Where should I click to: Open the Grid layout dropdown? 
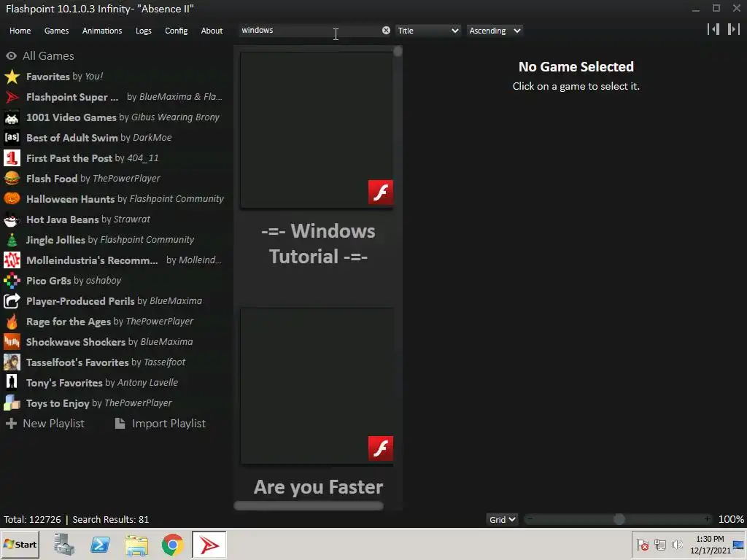point(502,519)
